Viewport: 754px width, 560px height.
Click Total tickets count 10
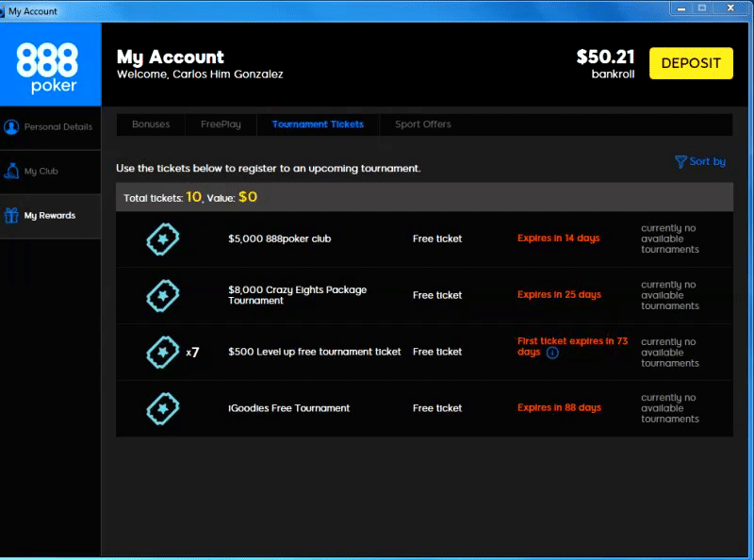point(194,197)
